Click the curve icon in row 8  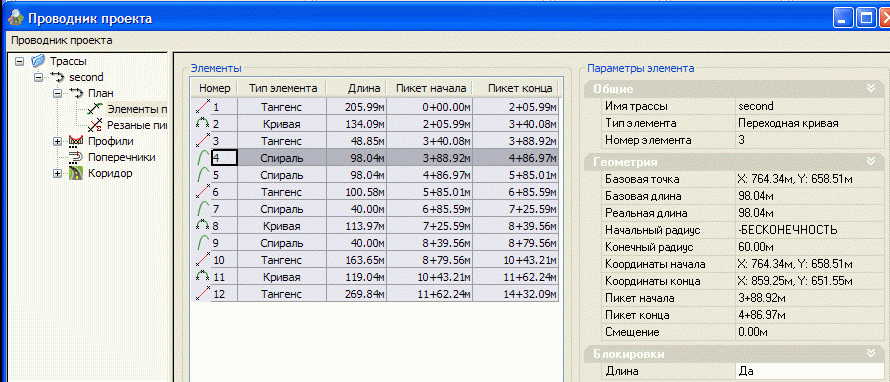click(x=203, y=225)
